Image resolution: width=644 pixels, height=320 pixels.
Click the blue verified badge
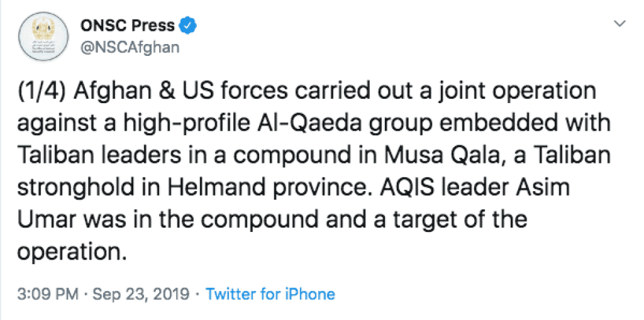[189, 26]
